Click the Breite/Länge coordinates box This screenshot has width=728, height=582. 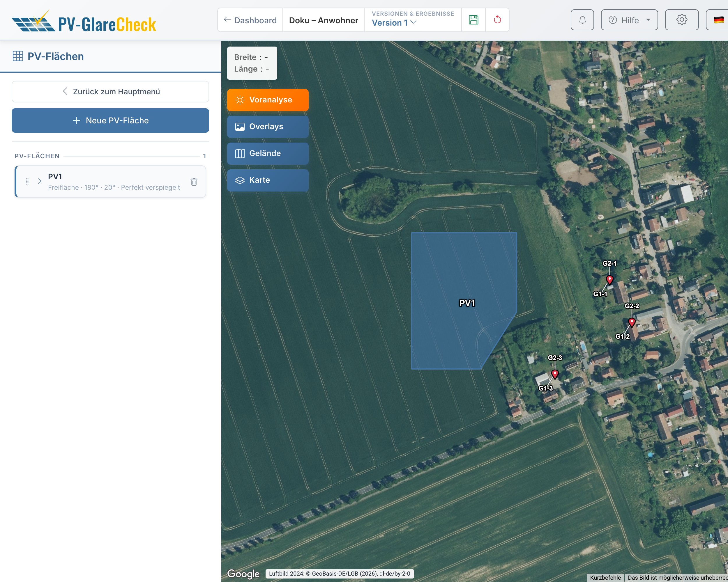click(x=252, y=63)
